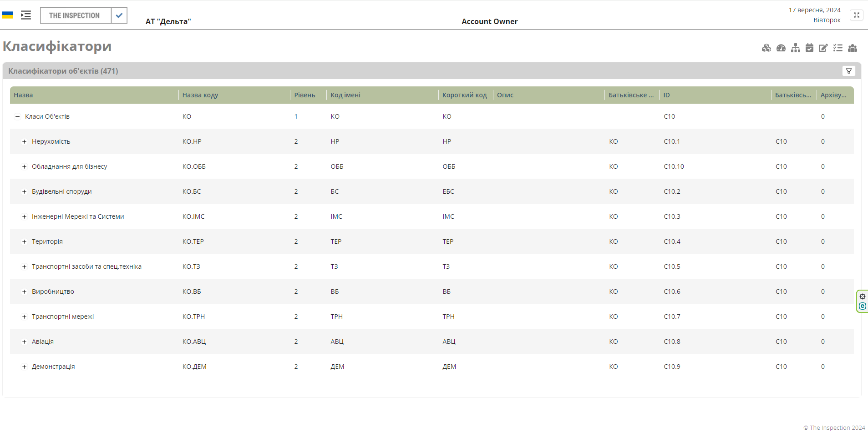This screenshot has height=432, width=868.
Task: Sort by the Назва column header
Action: [23, 95]
